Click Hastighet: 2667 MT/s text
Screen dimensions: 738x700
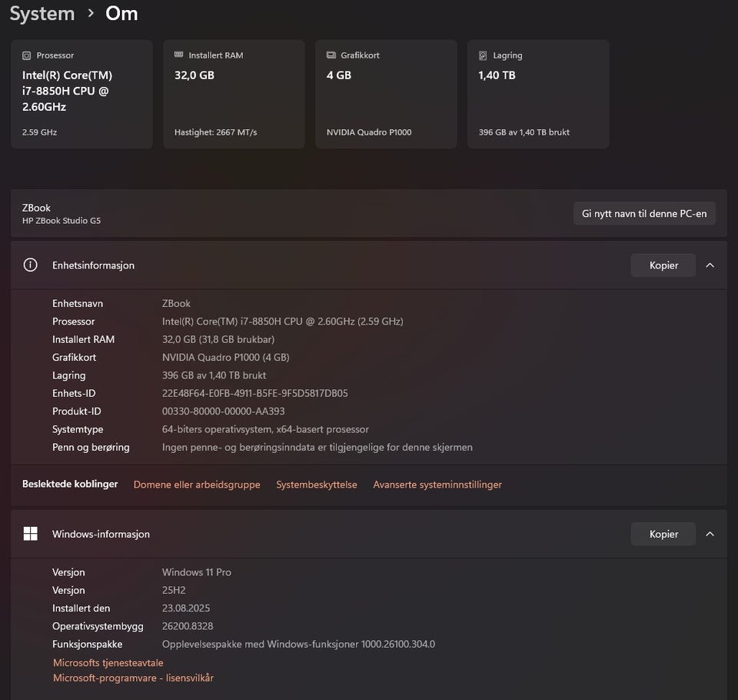click(215, 132)
